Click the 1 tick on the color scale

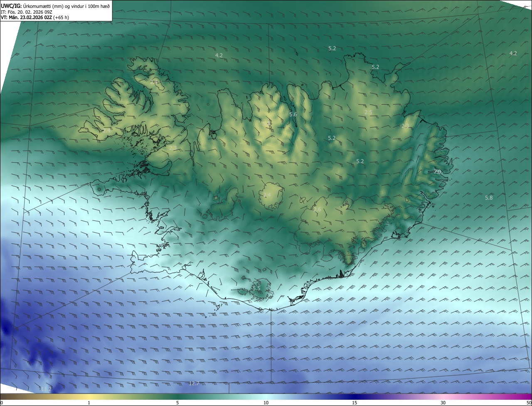[89, 403]
